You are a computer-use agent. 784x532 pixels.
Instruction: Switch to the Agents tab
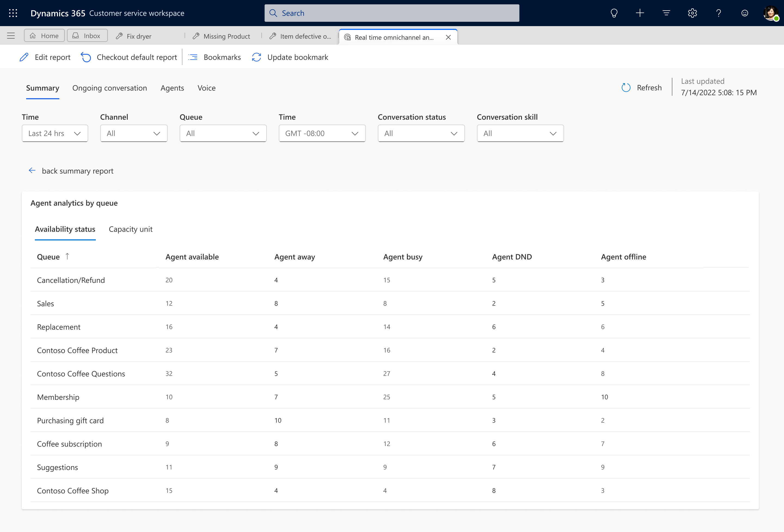[x=172, y=87]
